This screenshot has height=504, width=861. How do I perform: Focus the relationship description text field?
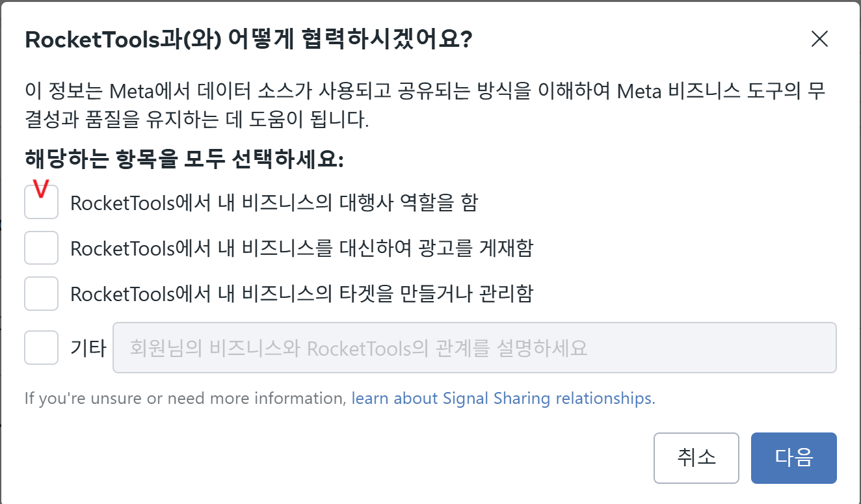pos(475,348)
